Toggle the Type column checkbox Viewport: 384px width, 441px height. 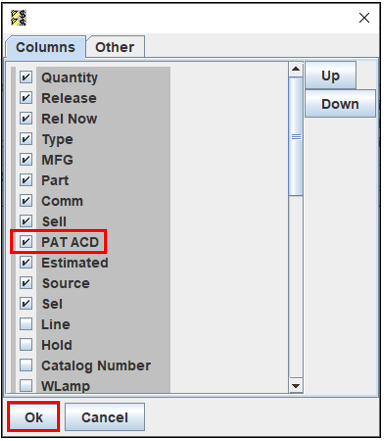[x=26, y=139]
